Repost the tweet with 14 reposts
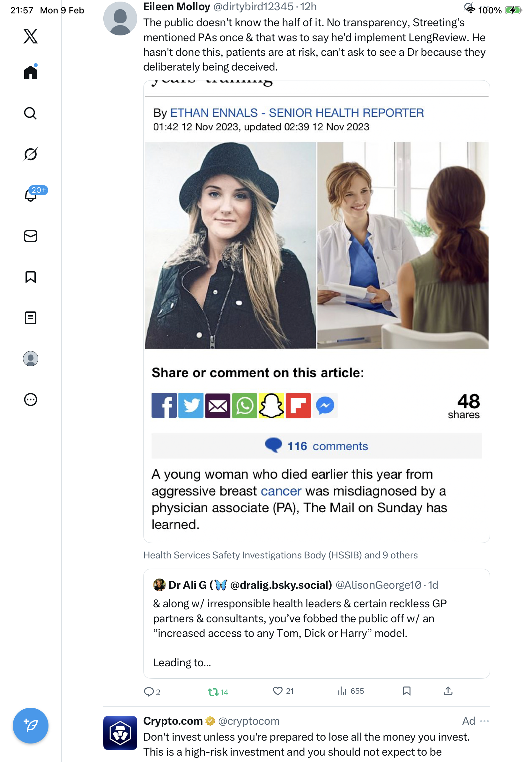532x762 pixels. [218, 692]
